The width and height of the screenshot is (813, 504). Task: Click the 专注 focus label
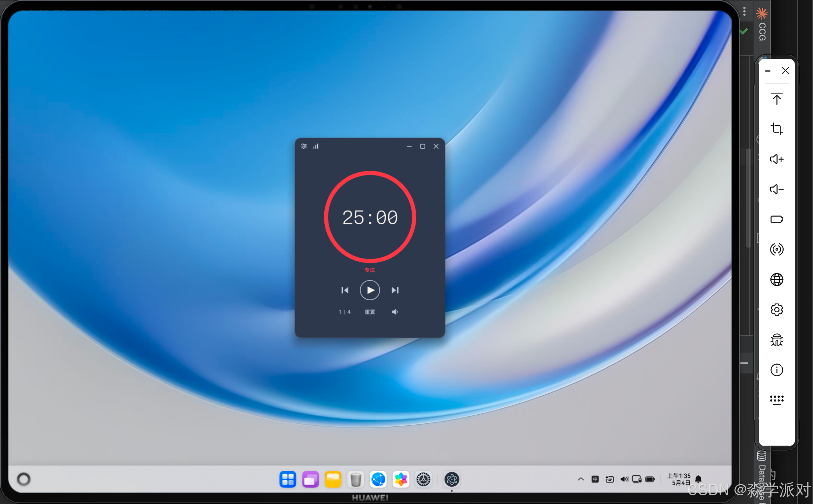[x=370, y=270]
